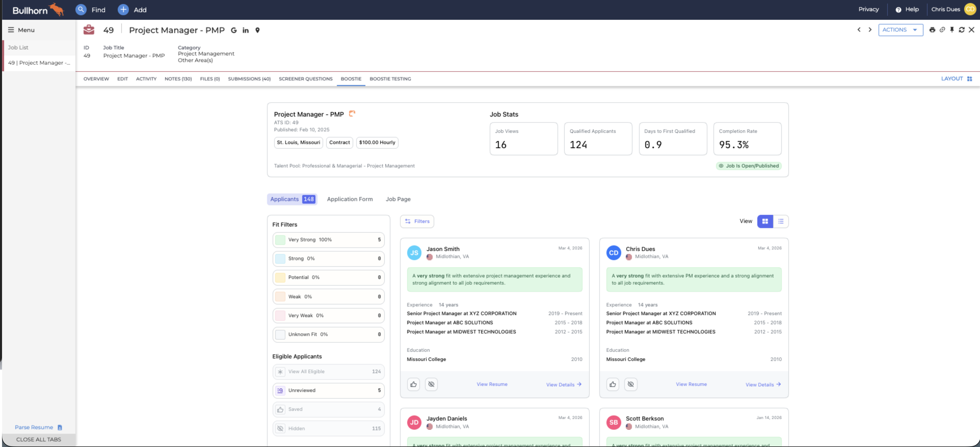Open the Filters panel button
980x447 pixels.
point(417,221)
